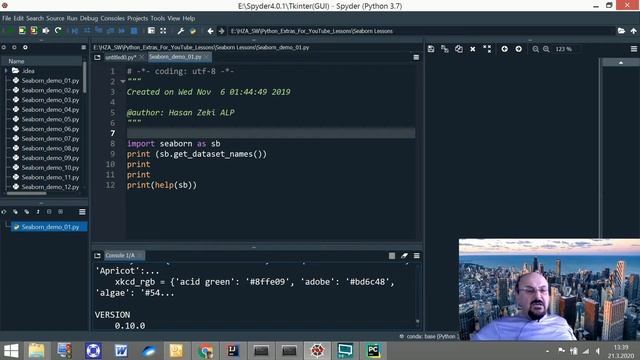The image size is (640, 360).
Task: Open the File menu
Action: click(x=7, y=18)
